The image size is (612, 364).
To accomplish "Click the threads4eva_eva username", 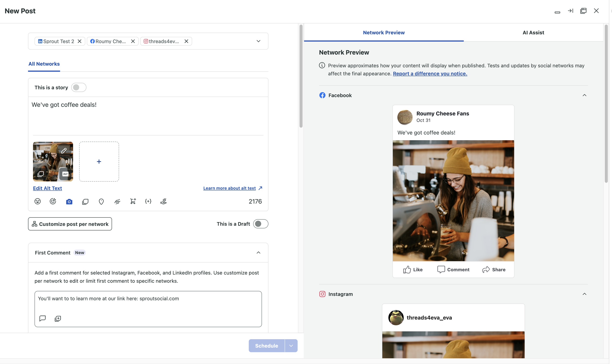I will pos(429,317).
